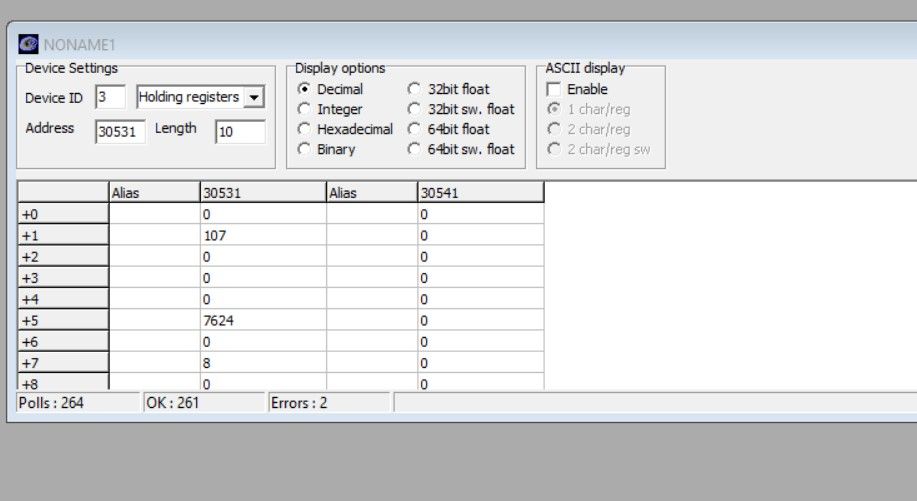The width and height of the screenshot is (917, 501).
Task: Select the +0 row header
Action: click(63, 214)
